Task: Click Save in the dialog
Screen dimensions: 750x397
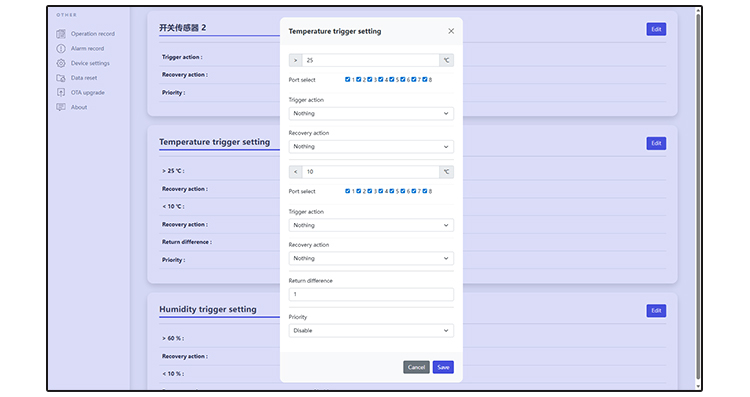Action: click(443, 367)
